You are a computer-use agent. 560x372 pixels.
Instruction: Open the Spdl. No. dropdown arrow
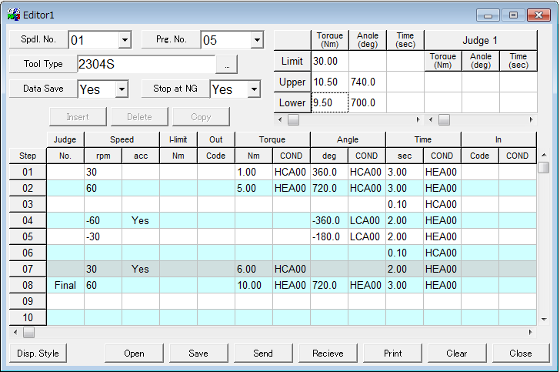point(124,40)
